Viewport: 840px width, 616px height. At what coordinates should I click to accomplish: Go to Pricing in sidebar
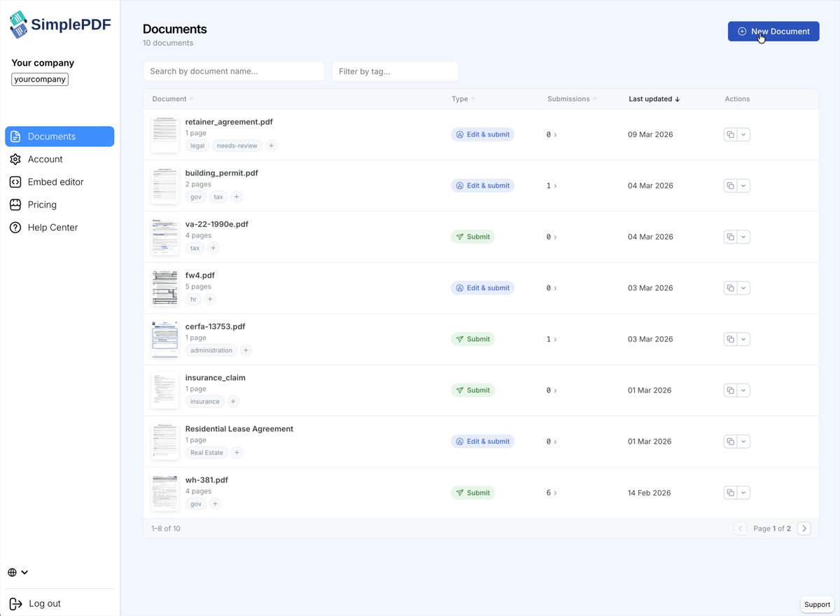tap(42, 204)
